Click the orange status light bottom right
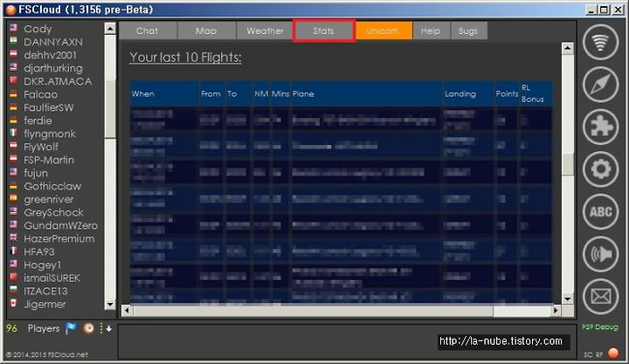This screenshot has height=364, width=629. pyautogui.click(x=613, y=354)
